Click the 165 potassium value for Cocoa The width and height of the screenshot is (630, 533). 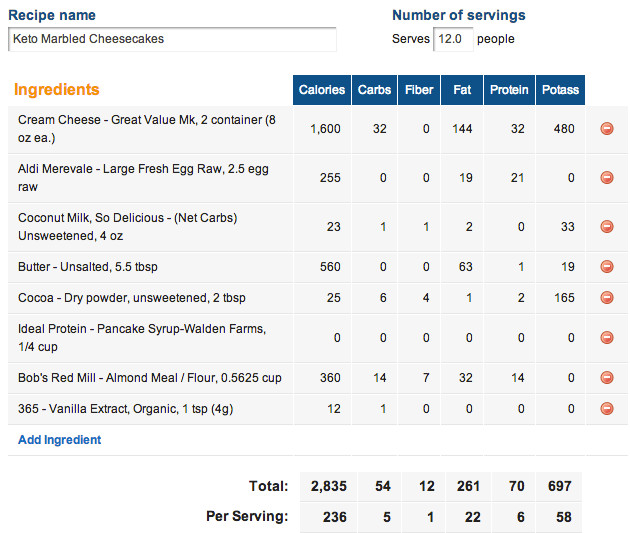click(x=564, y=298)
